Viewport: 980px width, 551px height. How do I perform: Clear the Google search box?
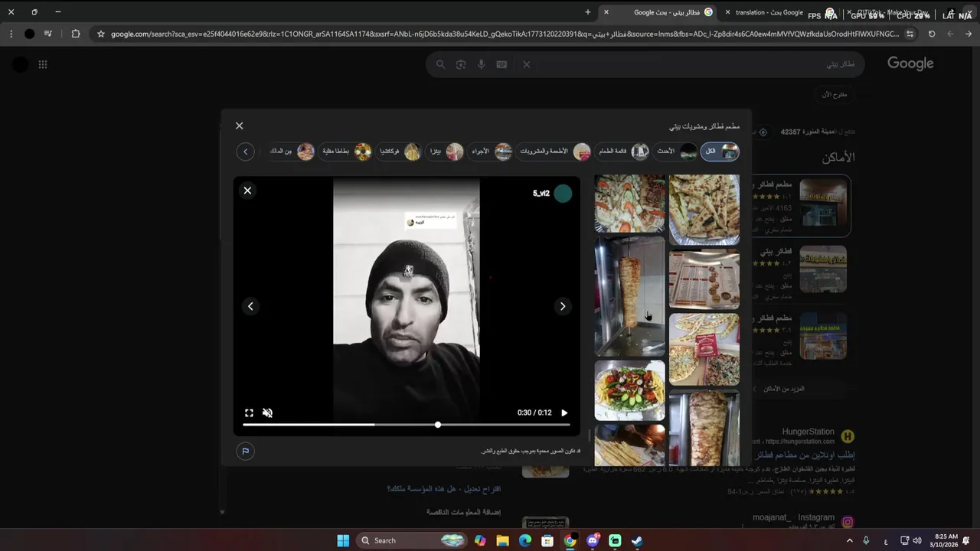[526, 64]
